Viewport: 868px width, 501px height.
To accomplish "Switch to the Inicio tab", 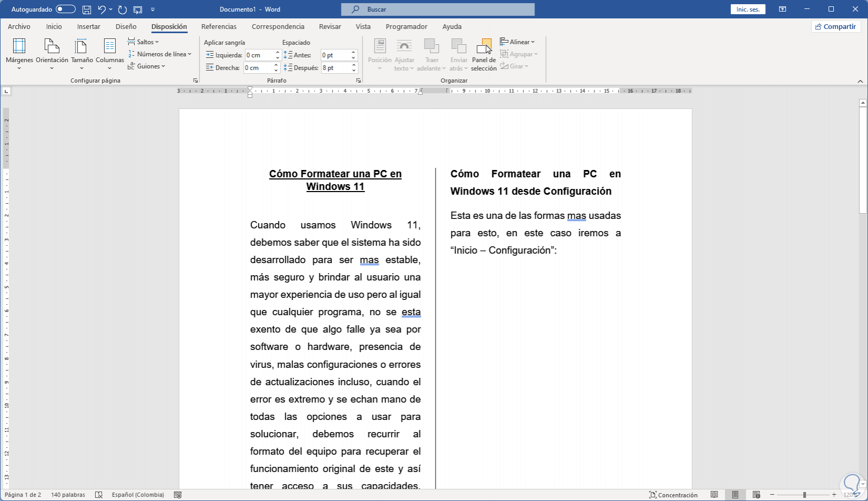I will (x=54, y=26).
